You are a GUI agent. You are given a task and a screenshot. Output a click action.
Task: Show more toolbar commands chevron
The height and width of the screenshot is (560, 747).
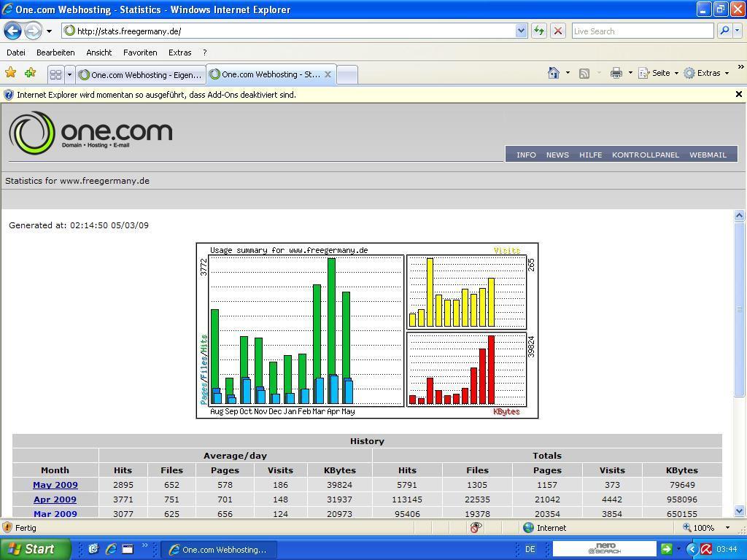(741, 67)
